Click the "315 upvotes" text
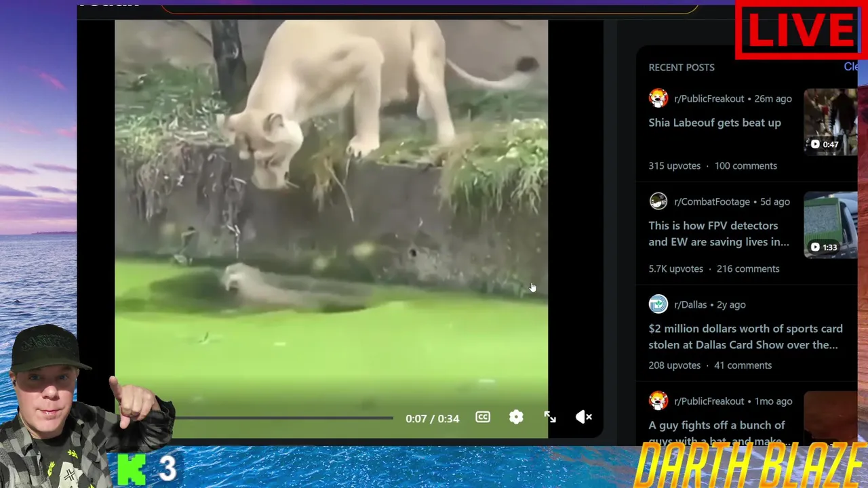Viewport: 868px width, 488px height. click(674, 165)
